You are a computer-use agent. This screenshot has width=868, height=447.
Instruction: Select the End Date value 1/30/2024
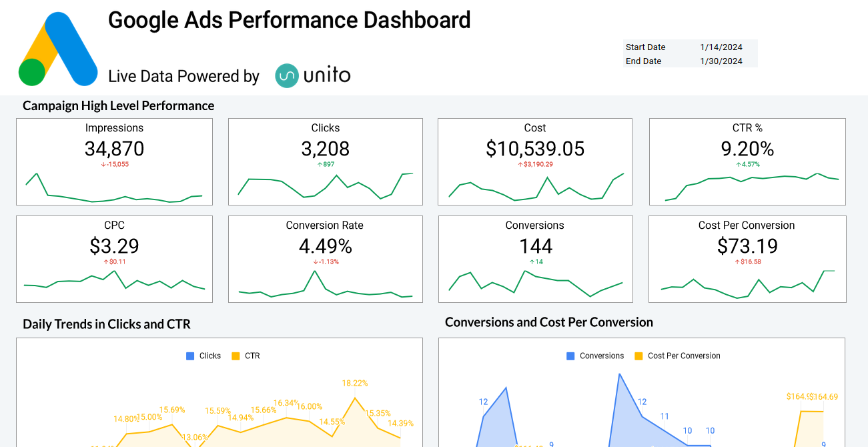pos(721,61)
